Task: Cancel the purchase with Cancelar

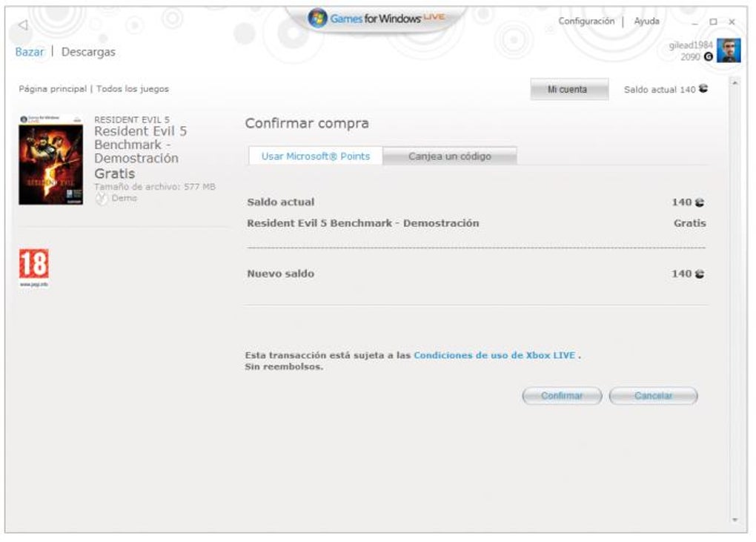Action: (x=653, y=396)
